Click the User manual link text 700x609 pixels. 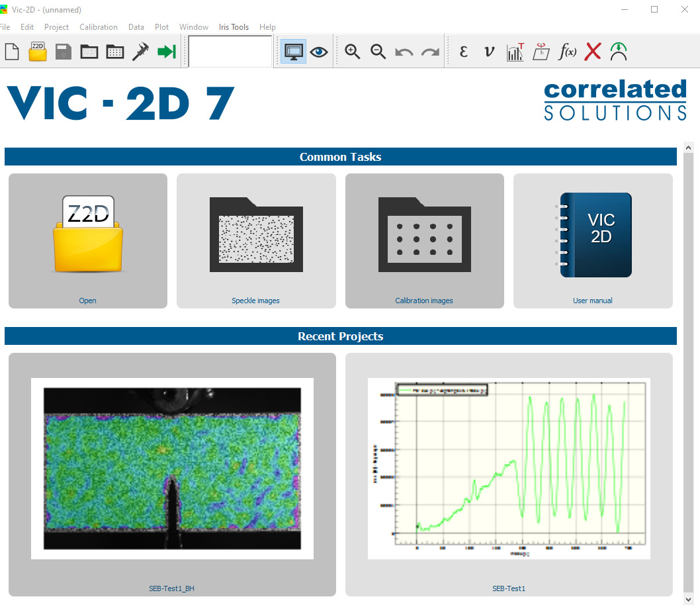pyautogui.click(x=592, y=301)
